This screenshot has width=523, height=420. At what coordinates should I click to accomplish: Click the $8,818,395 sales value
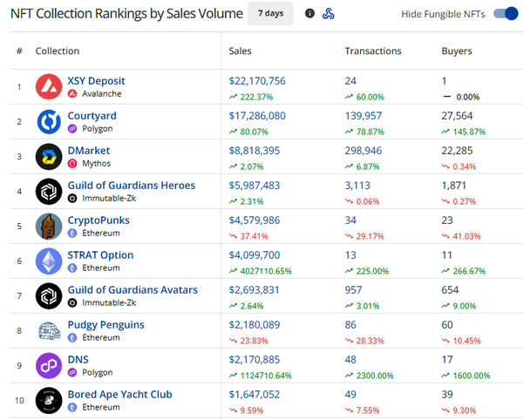255,151
